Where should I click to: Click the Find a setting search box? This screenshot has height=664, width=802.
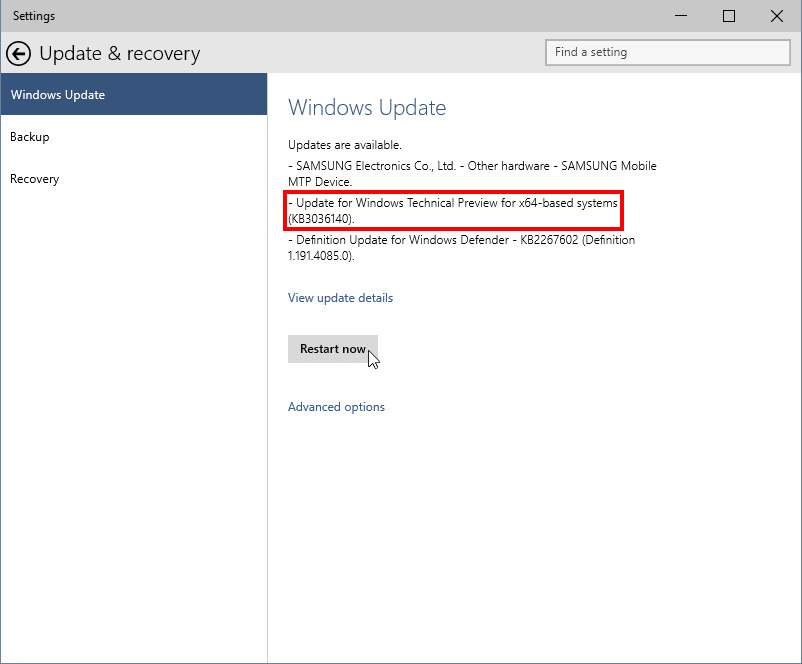667,52
